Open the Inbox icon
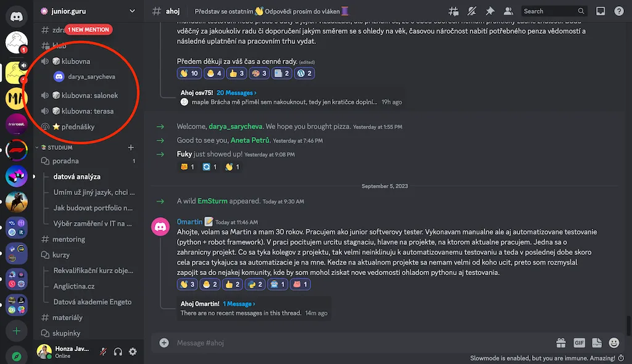Viewport: 632px width, 364px height. [600, 11]
